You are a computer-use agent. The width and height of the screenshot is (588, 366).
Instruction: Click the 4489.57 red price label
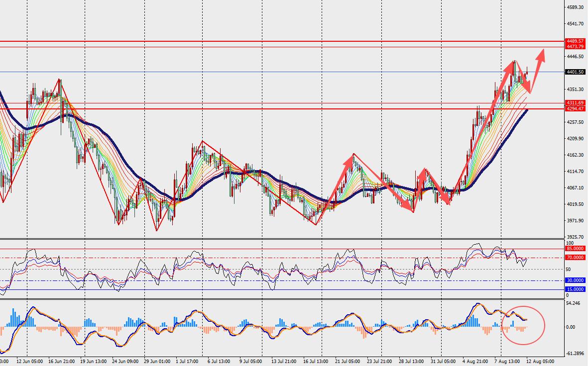point(575,41)
